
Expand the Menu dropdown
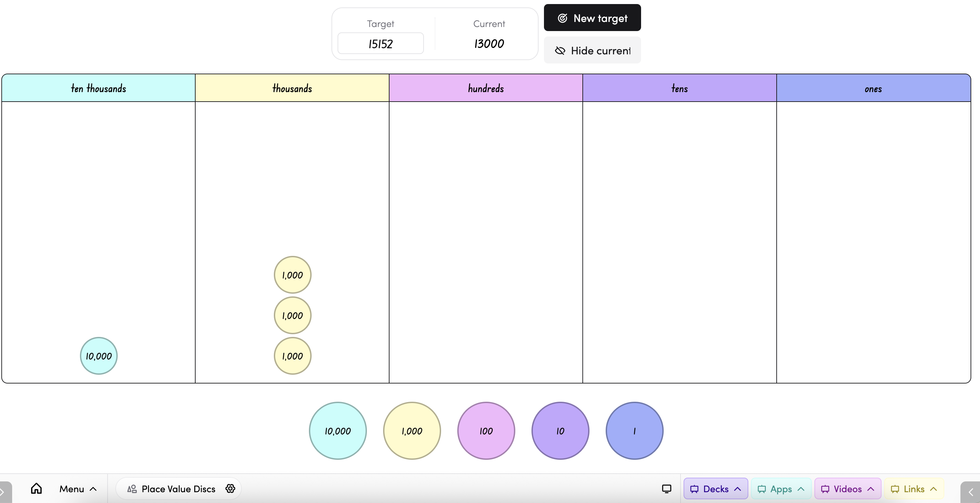[78, 488]
